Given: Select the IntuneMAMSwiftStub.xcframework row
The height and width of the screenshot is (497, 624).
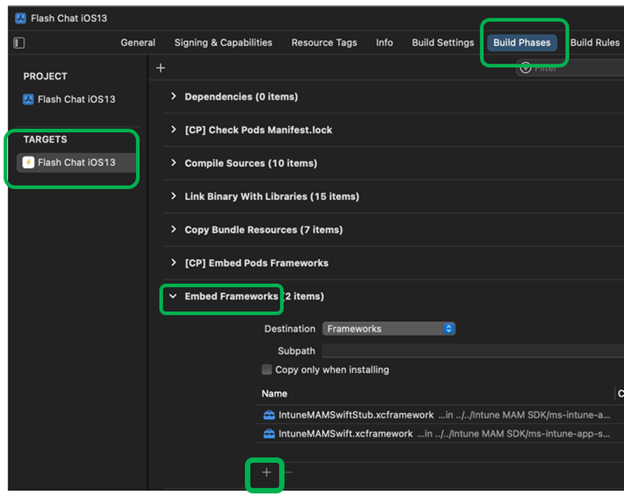Looking at the screenshot, I should (439, 415).
